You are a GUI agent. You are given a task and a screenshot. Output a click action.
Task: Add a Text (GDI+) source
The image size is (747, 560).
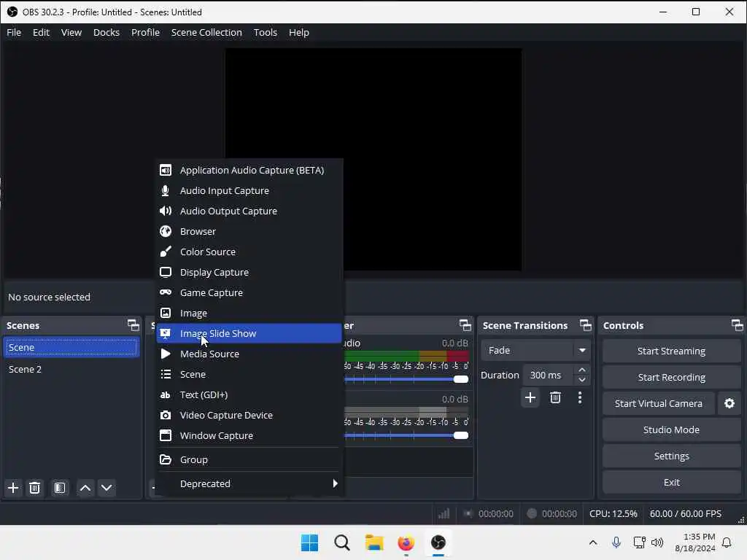(249, 395)
